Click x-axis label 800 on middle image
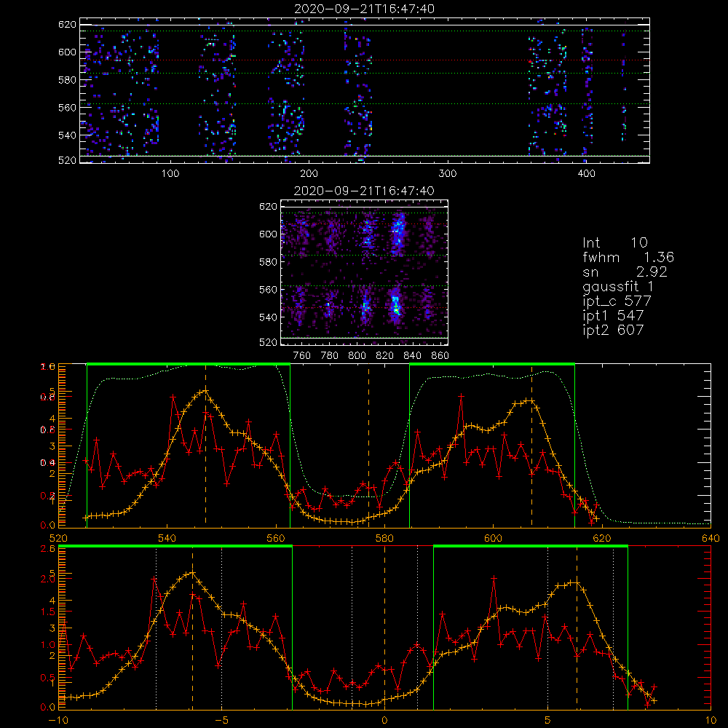The image size is (728, 728). [x=357, y=356]
